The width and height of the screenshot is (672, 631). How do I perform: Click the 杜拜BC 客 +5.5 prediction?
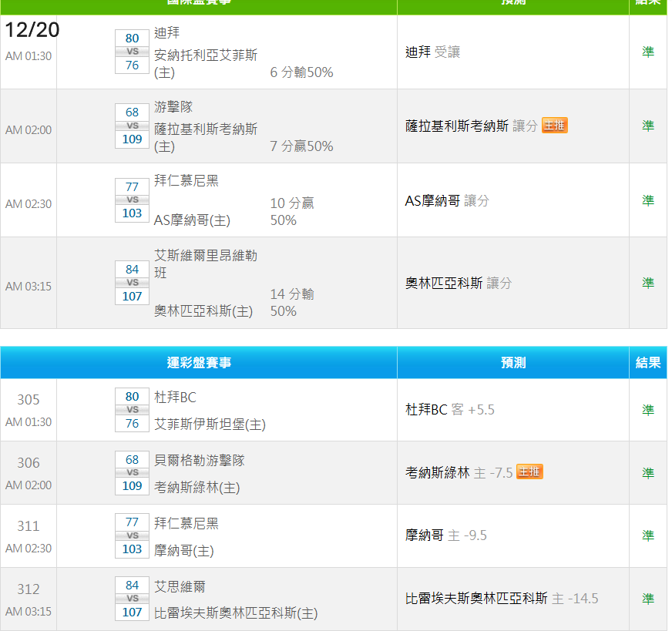(449, 410)
